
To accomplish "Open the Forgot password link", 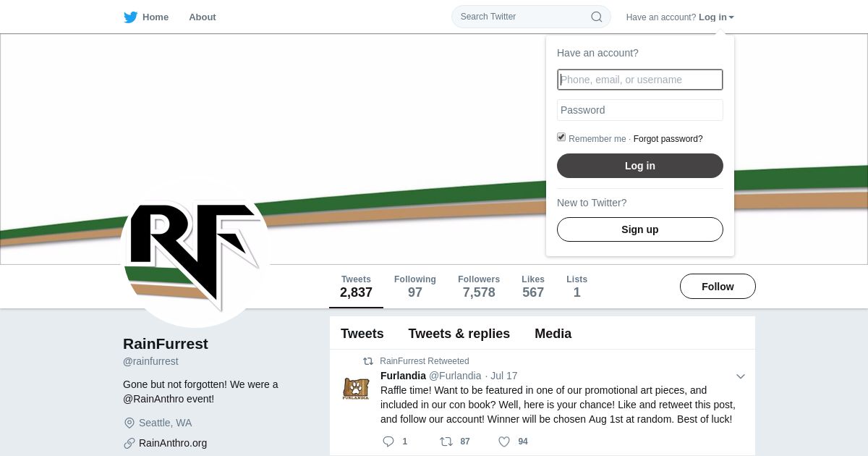I will (x=668, y=139).
